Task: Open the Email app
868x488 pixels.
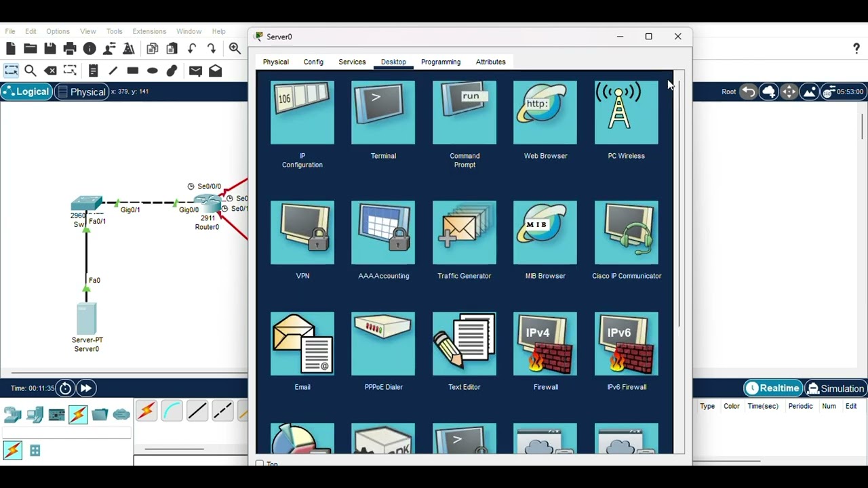Action: (302, 344)
